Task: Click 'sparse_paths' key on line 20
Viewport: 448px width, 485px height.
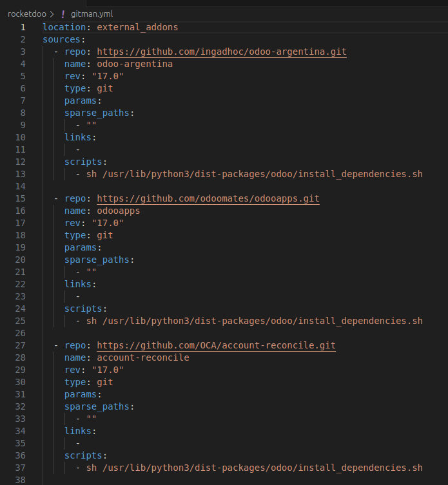Action: click(x=97, y=260)
